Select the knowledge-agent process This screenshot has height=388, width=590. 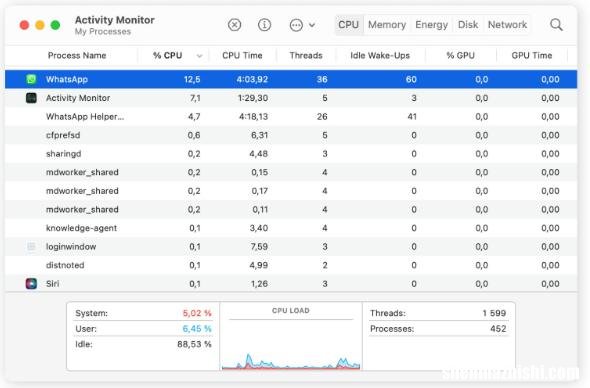click(x=81, y=228)
